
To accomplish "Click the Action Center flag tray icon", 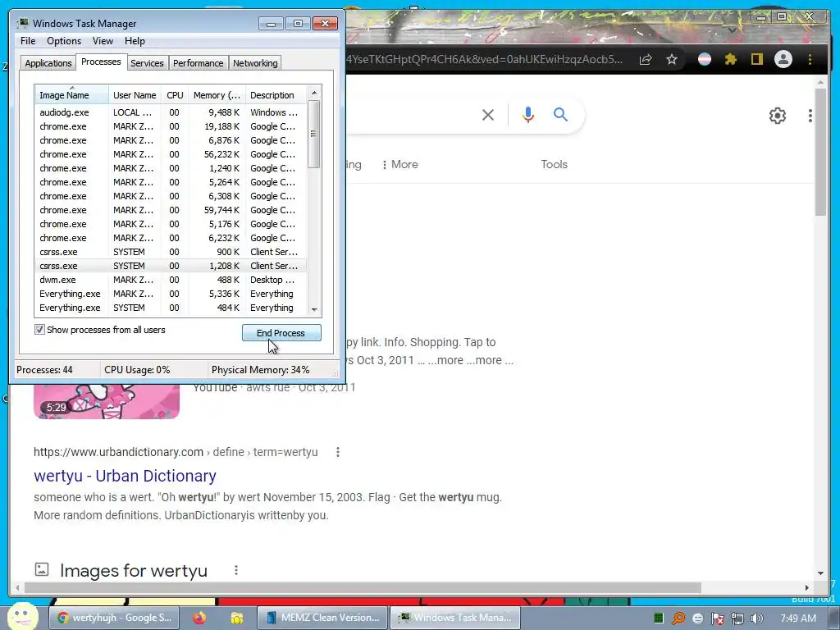I will (x=717, y=619).
